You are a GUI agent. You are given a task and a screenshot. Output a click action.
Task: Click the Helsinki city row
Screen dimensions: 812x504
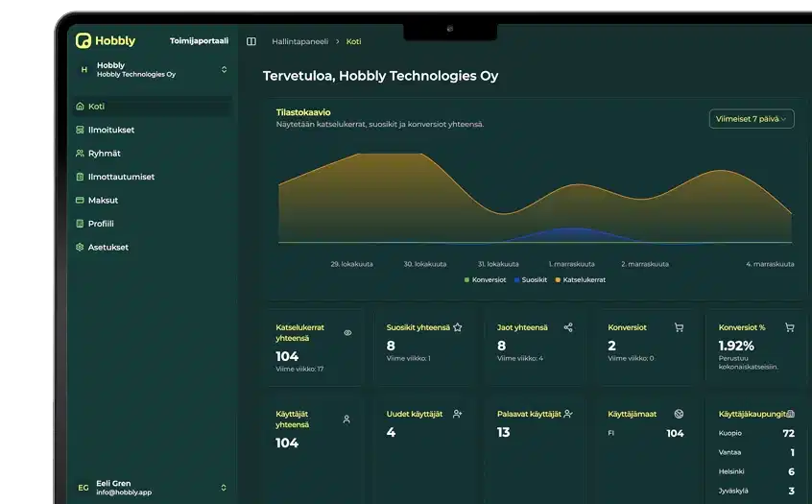[x=756, y=471]
